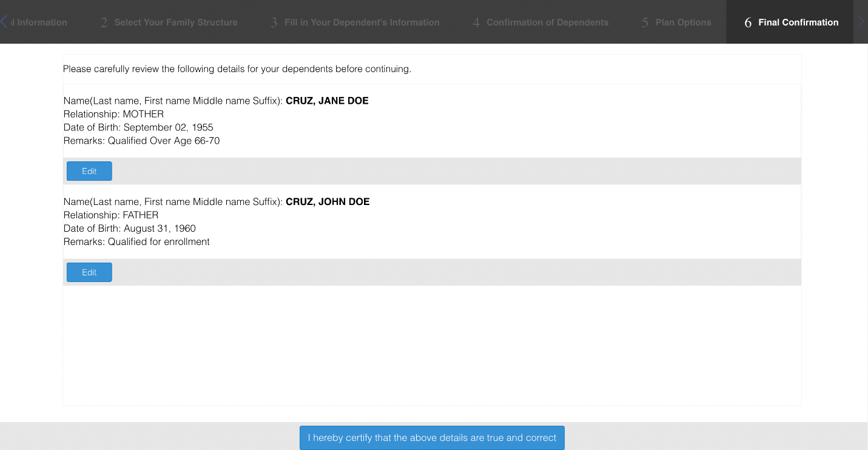Open step 3 Fill in Your Dependent's Information
The width and height of the screenshot is (868, 450).
pos(354,22)
